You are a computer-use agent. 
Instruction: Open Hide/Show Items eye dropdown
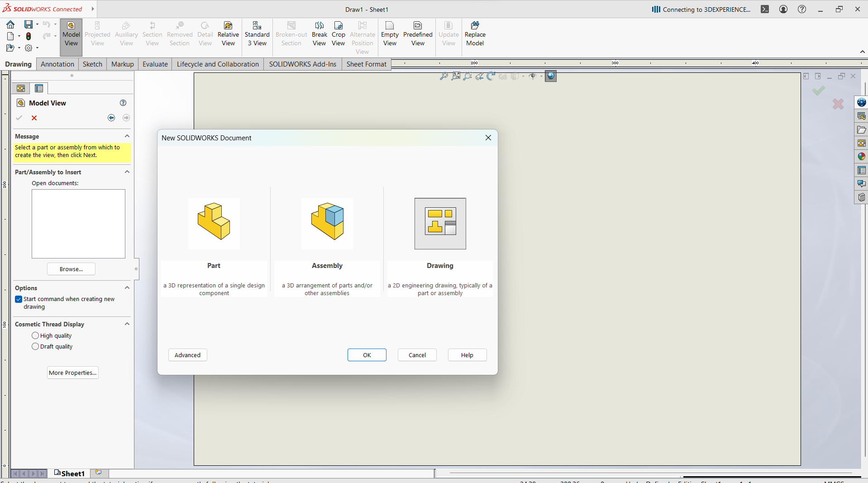point(541,77)
